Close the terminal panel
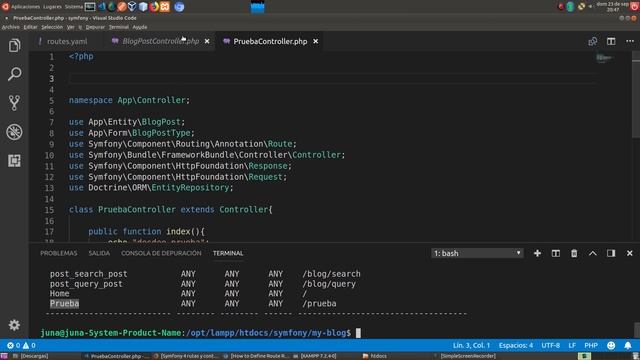Screen dimensions: 640x360 pos(629,253)
